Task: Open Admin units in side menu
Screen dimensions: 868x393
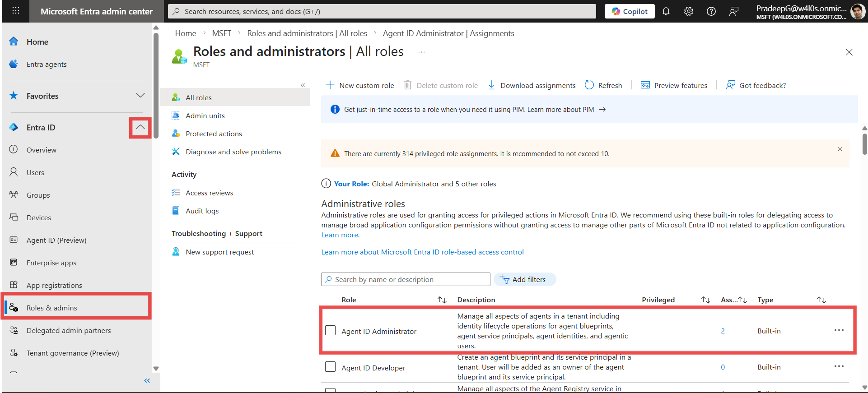Action: click(x=205, y=116)
